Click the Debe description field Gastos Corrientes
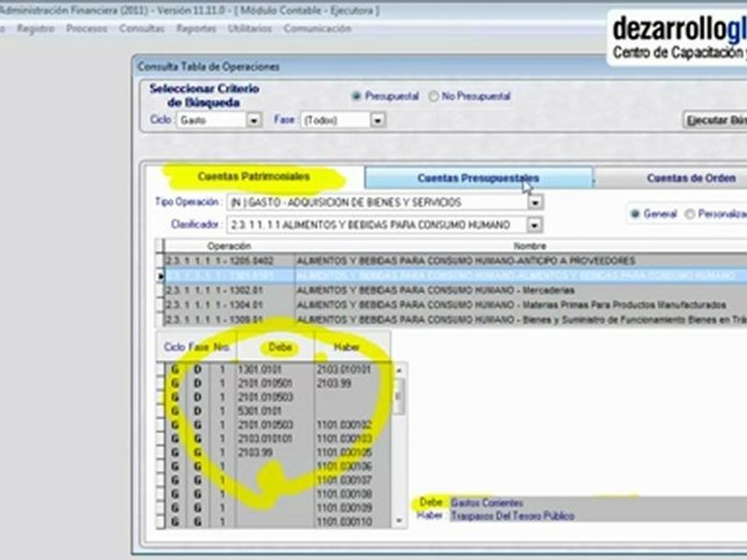The height and width of the screenshot is (560, 747). (598, 503)
